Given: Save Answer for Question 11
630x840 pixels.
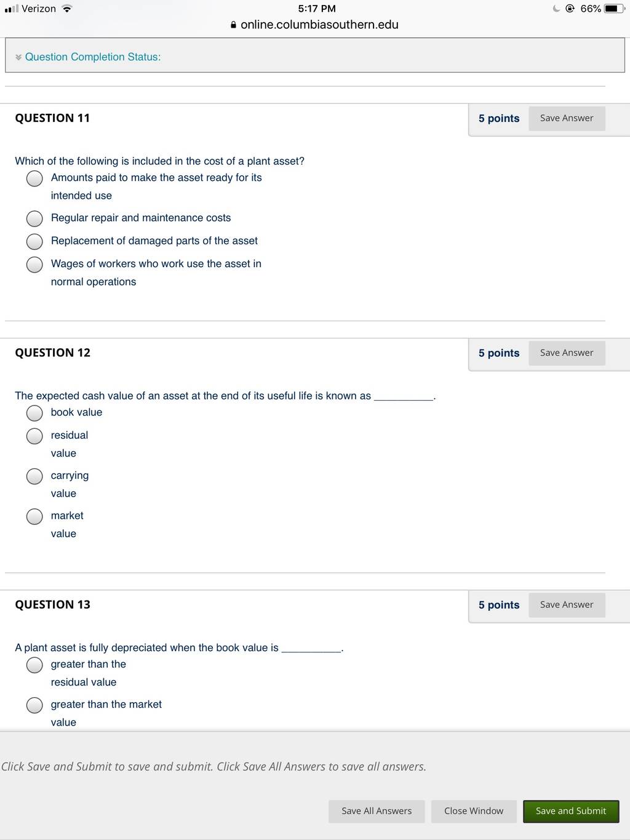Looking at the screenshot, I should click(567, 118).
